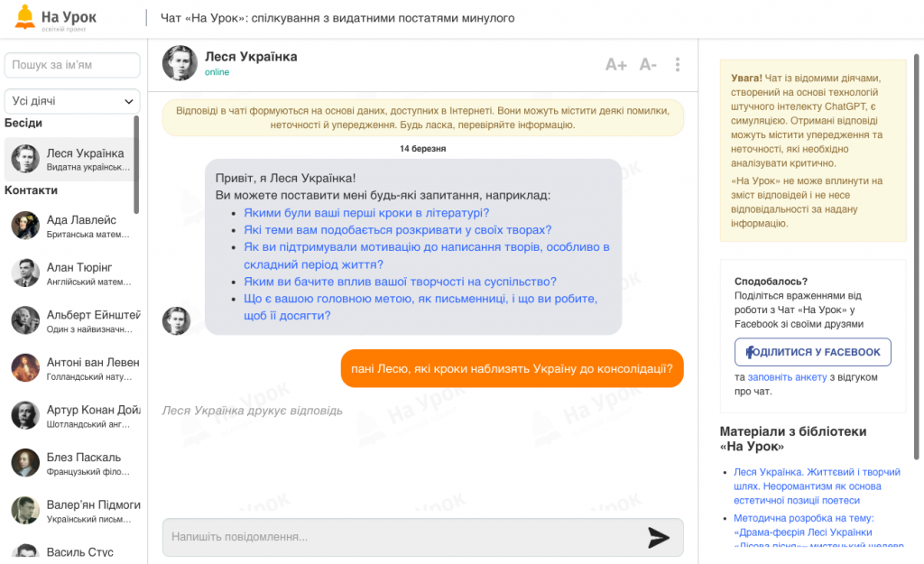The image size is (924, 564).
Task: Select contact name Валер'ян Підмогильний
Action: pos(93,504)
